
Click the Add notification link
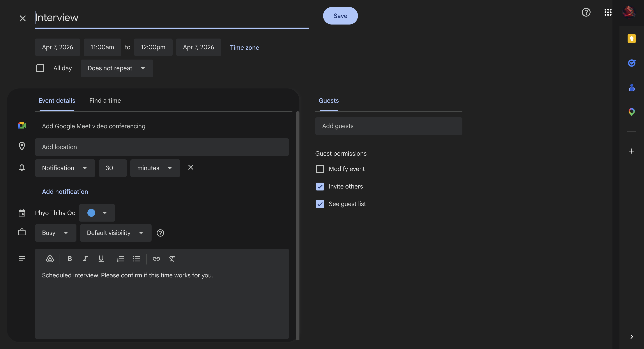pos(65,192)
